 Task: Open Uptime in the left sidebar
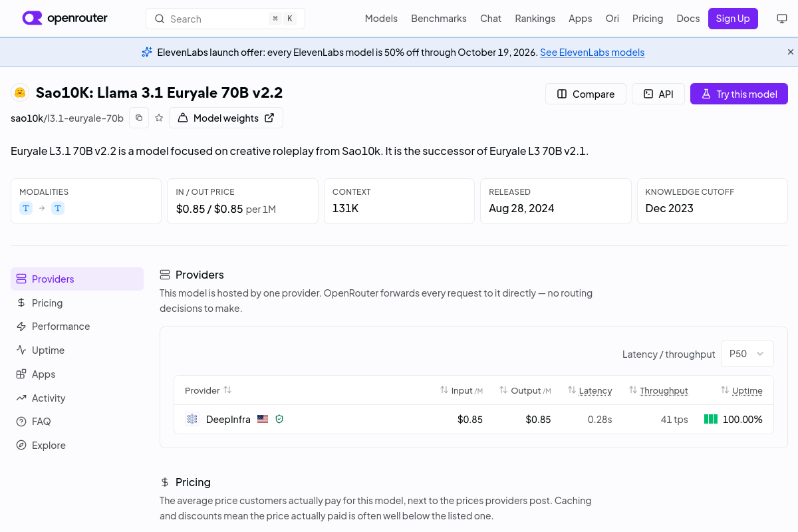coord(77,350)
